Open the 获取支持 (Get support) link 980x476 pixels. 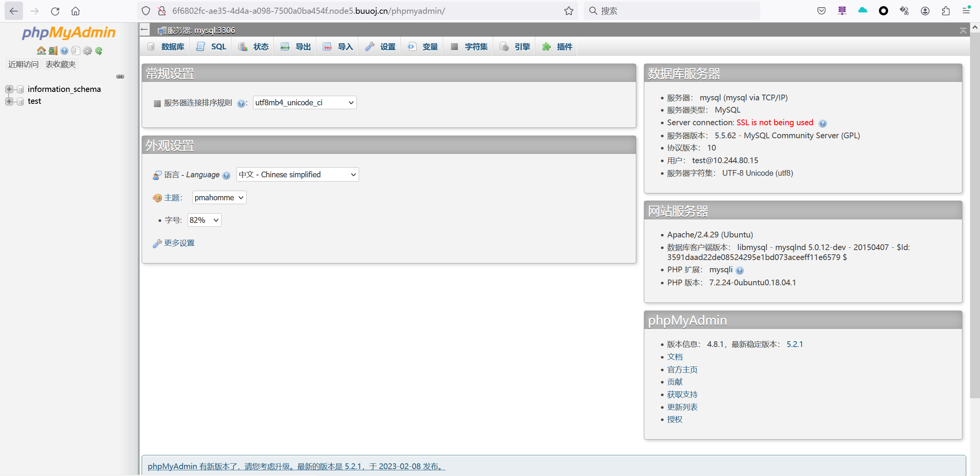click(x=682, y=394)
